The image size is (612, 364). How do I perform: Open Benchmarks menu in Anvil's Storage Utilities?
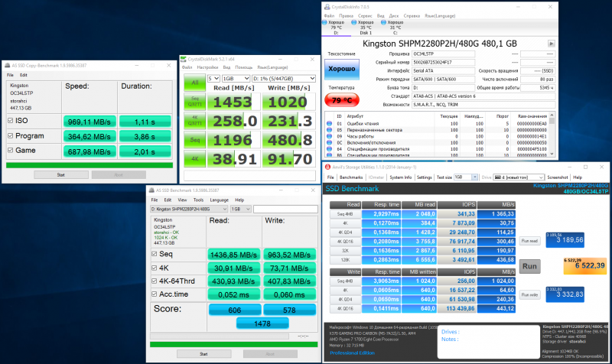click(x=351, y=177)
